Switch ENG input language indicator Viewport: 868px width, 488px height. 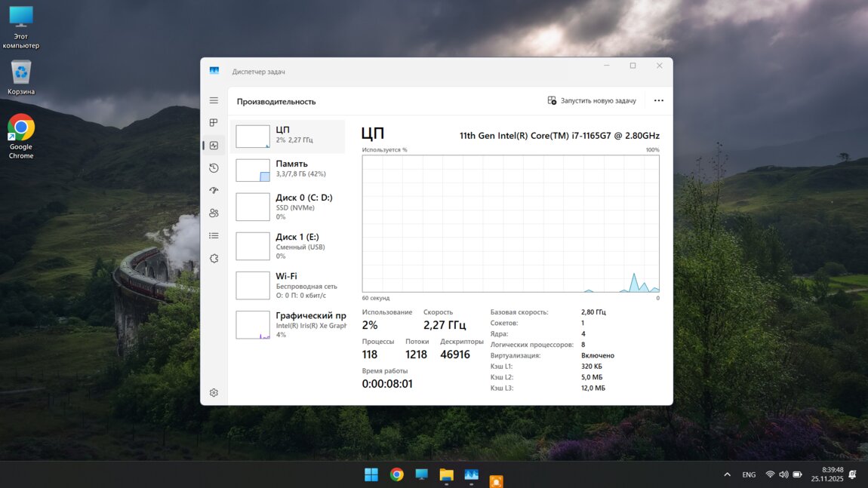point(749,474)
